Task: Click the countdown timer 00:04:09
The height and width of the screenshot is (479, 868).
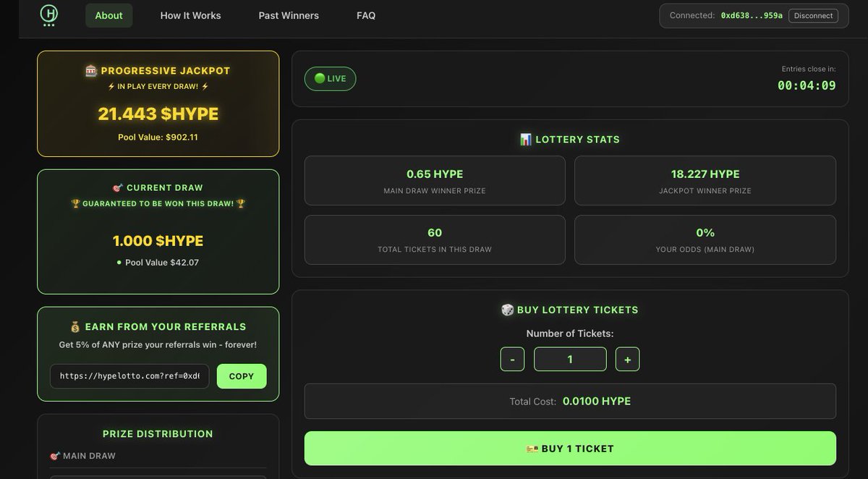Action: click(x=807, y=85)
